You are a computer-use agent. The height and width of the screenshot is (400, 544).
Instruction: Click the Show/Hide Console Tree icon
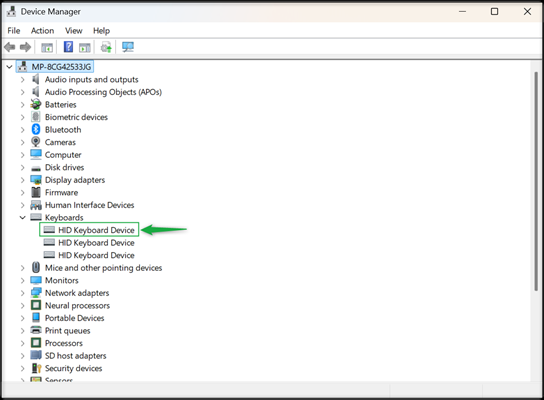47,47
